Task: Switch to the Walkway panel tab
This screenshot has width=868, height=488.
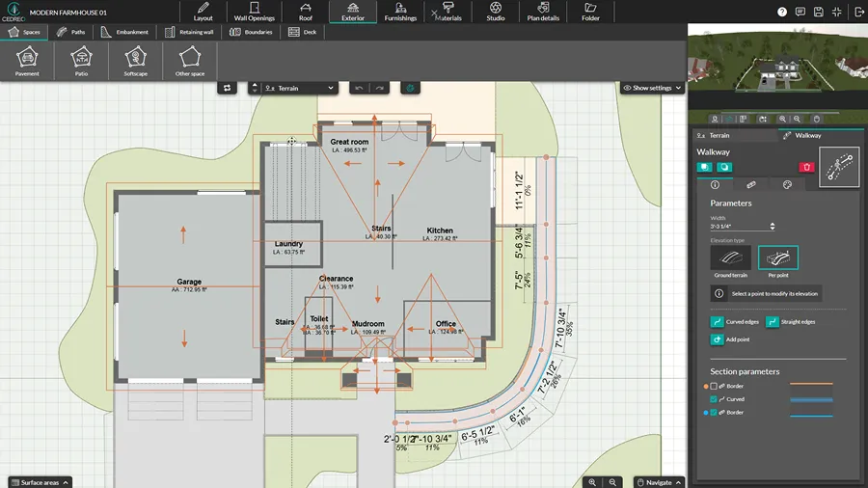Action: pyautogui.click(x=821, y=136)
